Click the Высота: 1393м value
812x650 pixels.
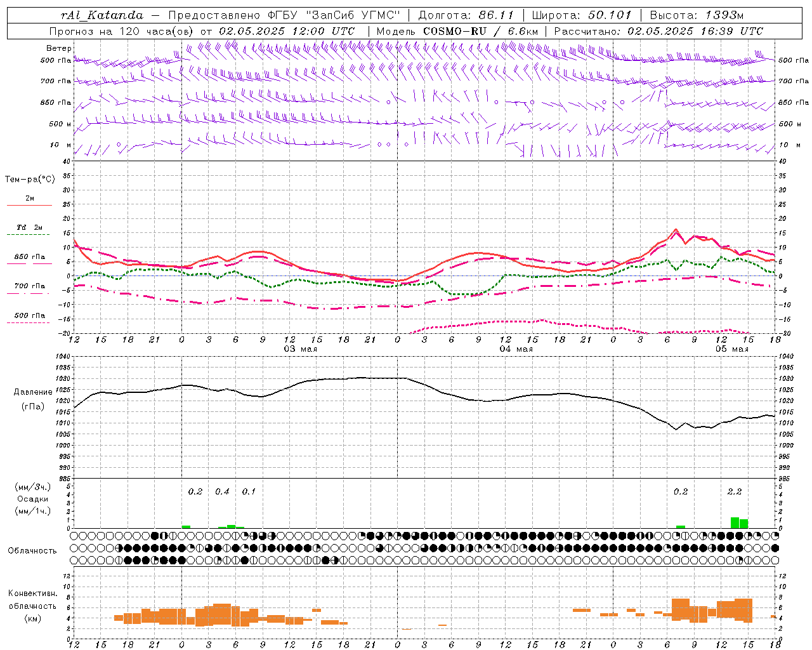[697, 15]
